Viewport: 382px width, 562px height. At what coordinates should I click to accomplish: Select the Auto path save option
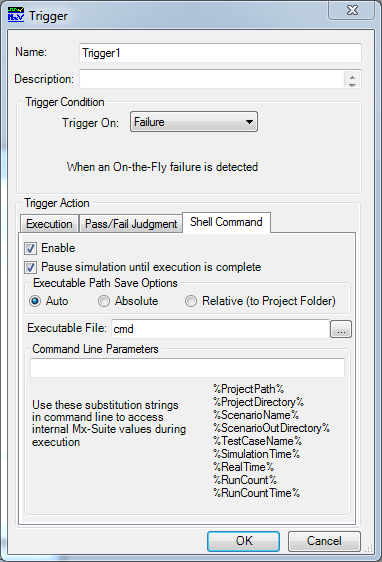[35, 301]
